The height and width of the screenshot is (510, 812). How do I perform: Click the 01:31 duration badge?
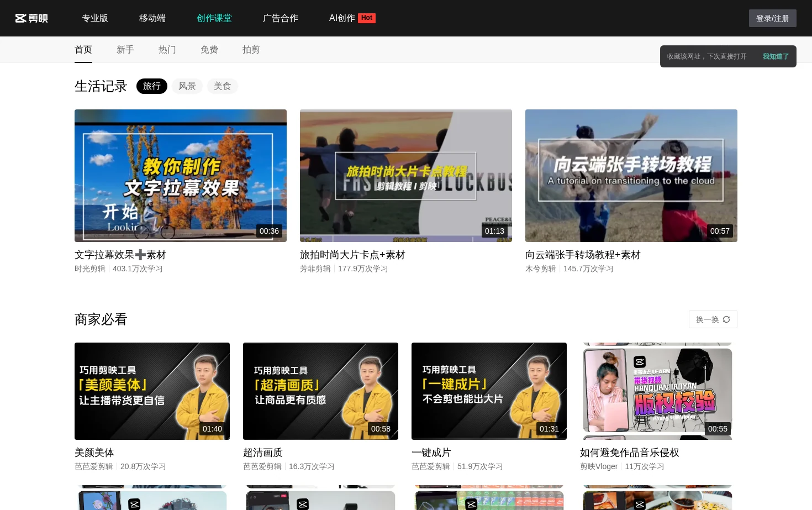click(549, 429)
